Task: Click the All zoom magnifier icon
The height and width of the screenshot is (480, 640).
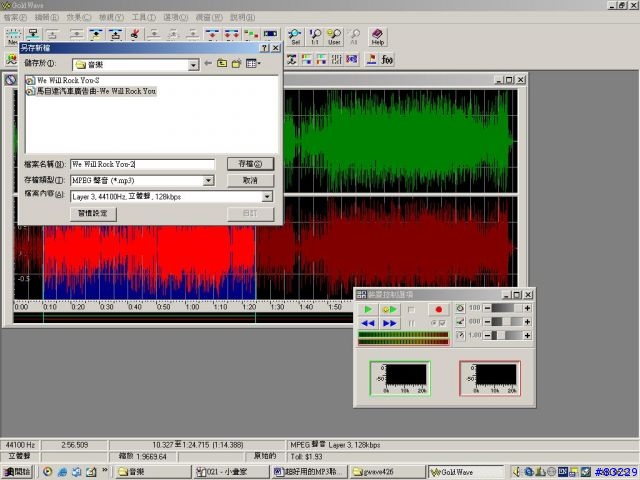Action: pyautogui.click(x=354, y=37)
